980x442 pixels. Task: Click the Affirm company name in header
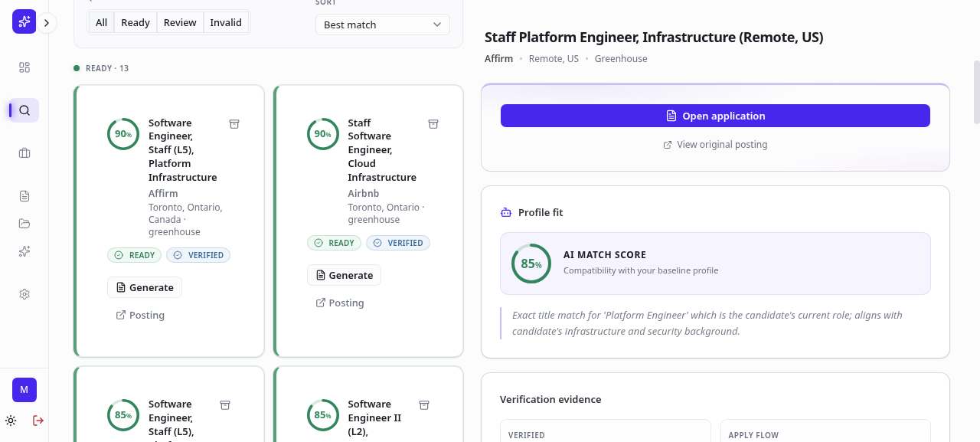[498, 58]
